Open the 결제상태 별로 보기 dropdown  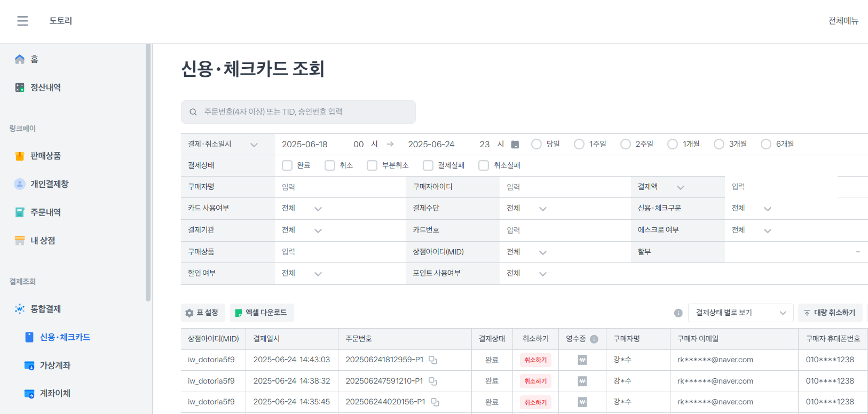(741, 313)
